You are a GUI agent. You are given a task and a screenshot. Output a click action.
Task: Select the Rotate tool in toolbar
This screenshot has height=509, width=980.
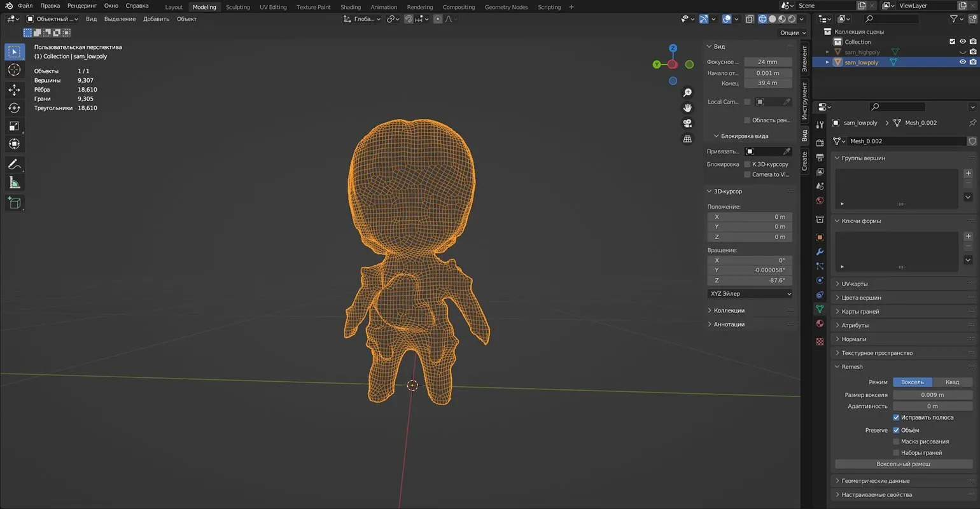pos(14,108)
